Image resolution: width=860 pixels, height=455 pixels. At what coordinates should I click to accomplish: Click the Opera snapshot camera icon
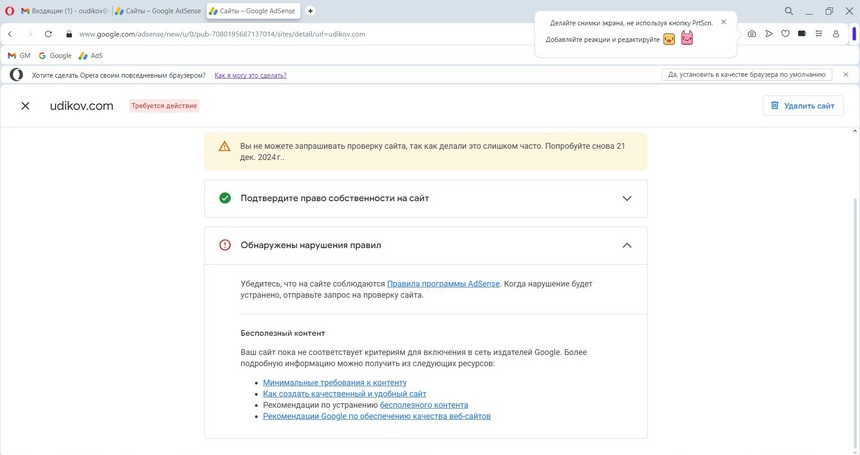coord(752,34)
